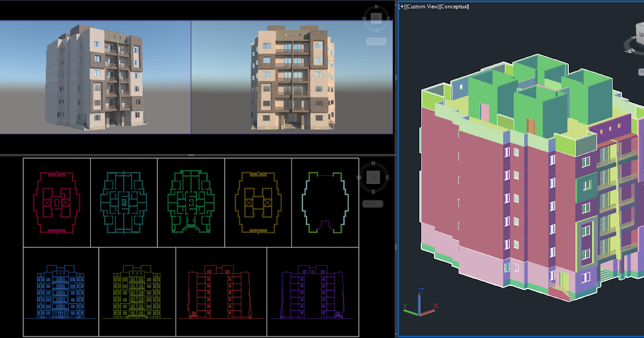
Task: Click the TOP face on the lower ViewCube compass
Action: click(374, 177)
